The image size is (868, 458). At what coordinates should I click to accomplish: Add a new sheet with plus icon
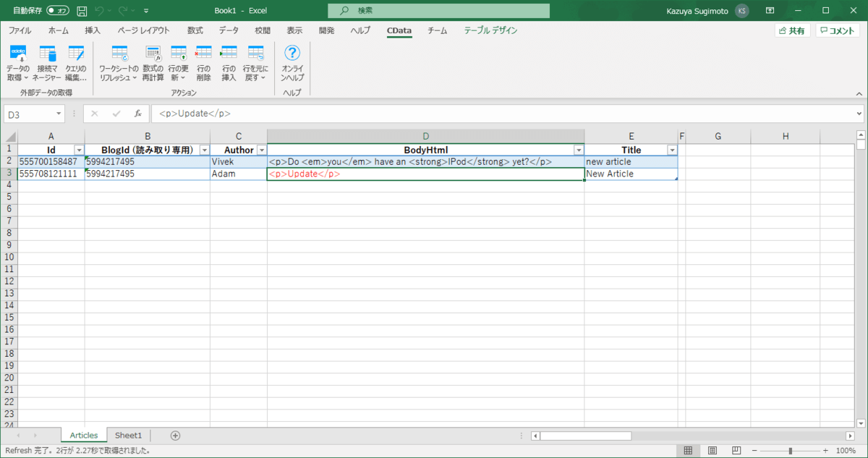[175, 436]
